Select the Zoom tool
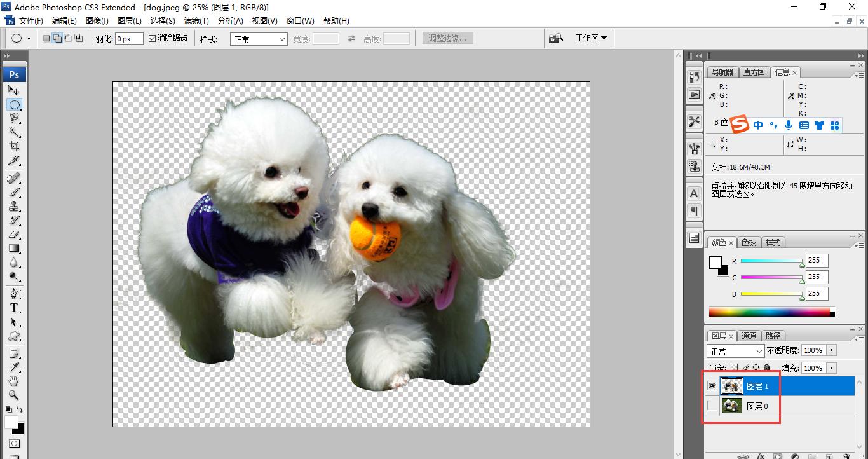Viewport: 868px width, 459px height. point(15,395)
